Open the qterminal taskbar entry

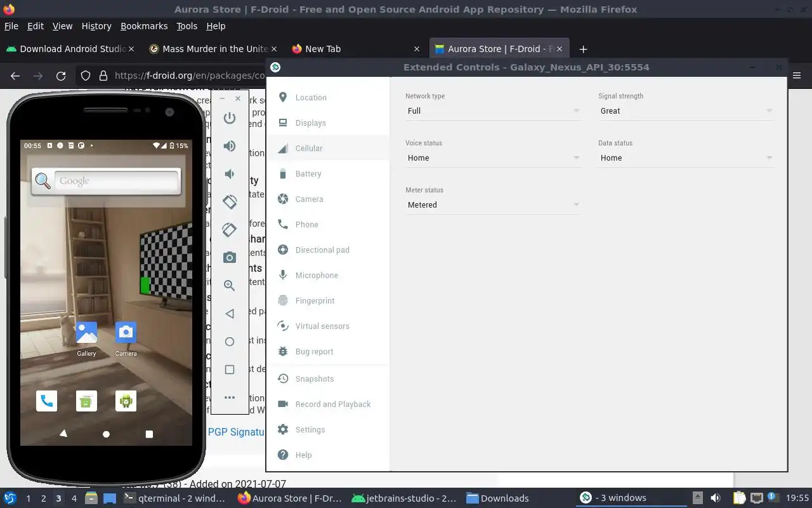tap(174, 498)
